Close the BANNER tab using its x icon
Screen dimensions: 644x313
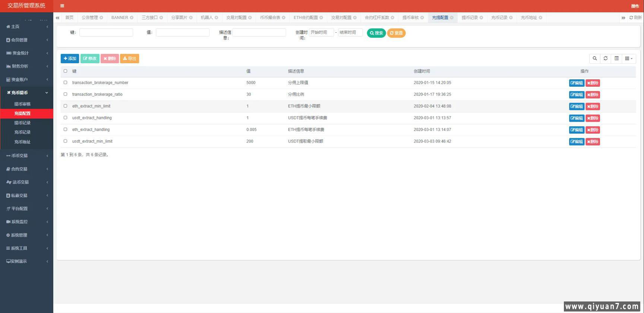pos(132,18)
